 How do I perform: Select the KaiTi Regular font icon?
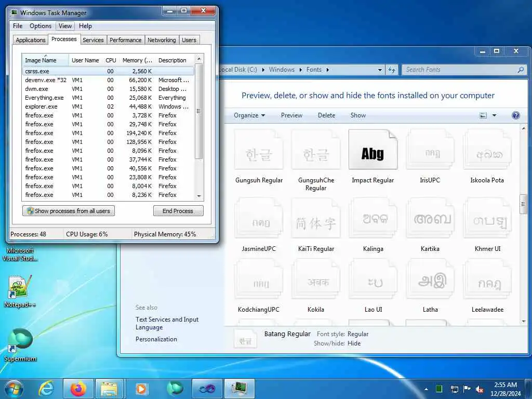tap(316, 218)
